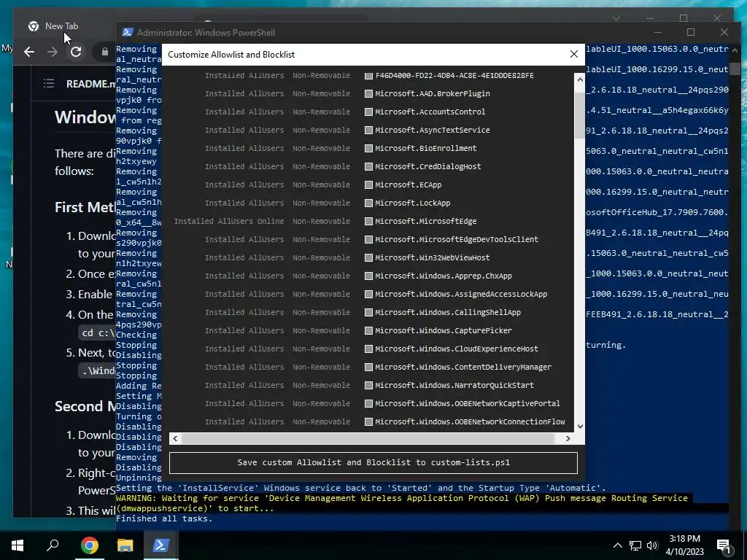Maximize the PowerShell window

point(691,32)
